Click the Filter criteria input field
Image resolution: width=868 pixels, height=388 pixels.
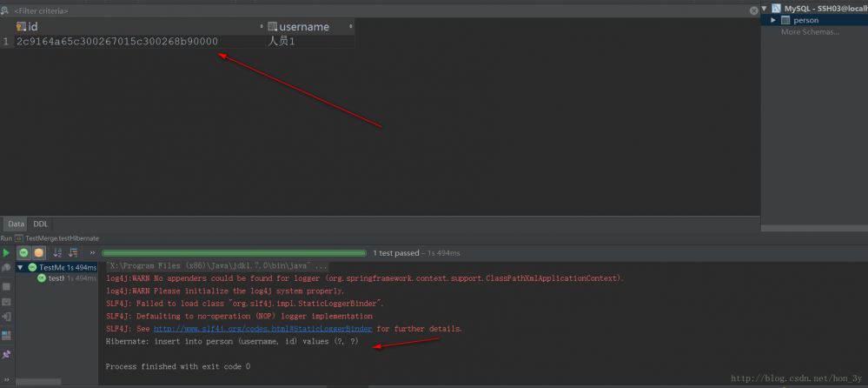click(x=174, y=10)
